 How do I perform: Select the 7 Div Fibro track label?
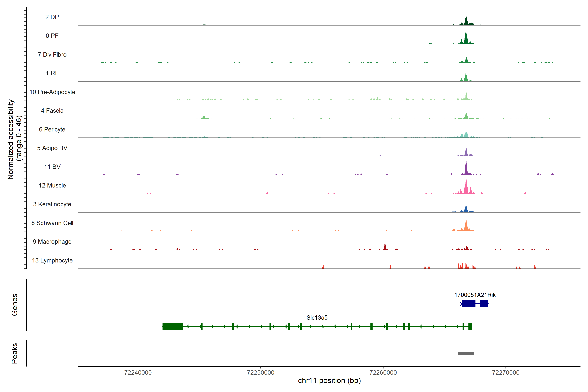(x=52, y=55)
